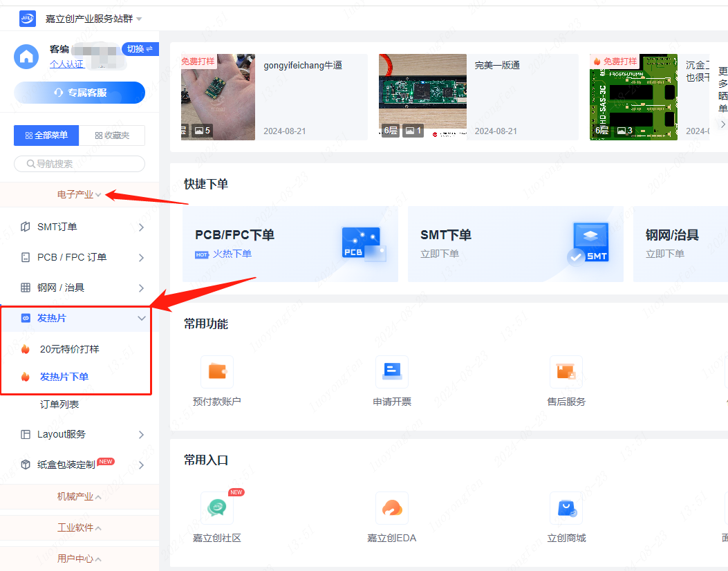The width and height of the screenshot is (728, 571).
Task: Expand PCB / FPC 订单 chevron
Action: 141,258
